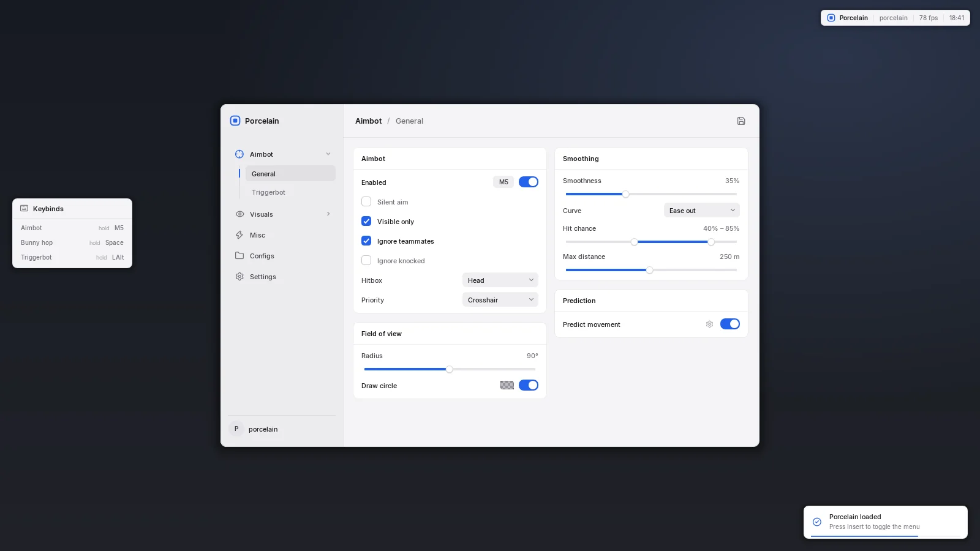The height and width of the screenshot is (551, 980).
Task: Click the keyboard icon in the Keybinds panel
Action: [24, 209]
